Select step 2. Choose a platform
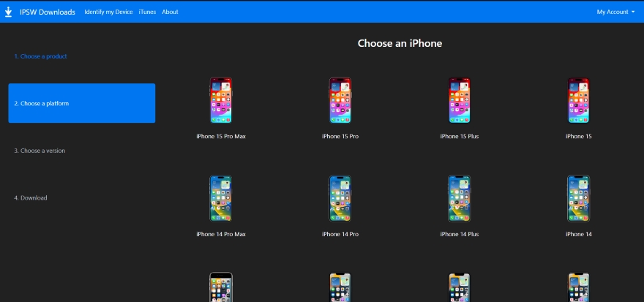 [x=82, y=103]
